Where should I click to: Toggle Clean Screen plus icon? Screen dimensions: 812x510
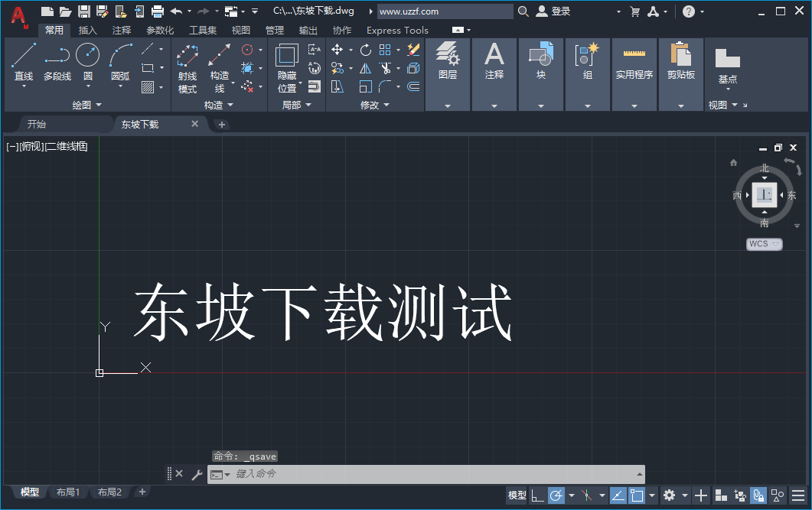point(701,495)
